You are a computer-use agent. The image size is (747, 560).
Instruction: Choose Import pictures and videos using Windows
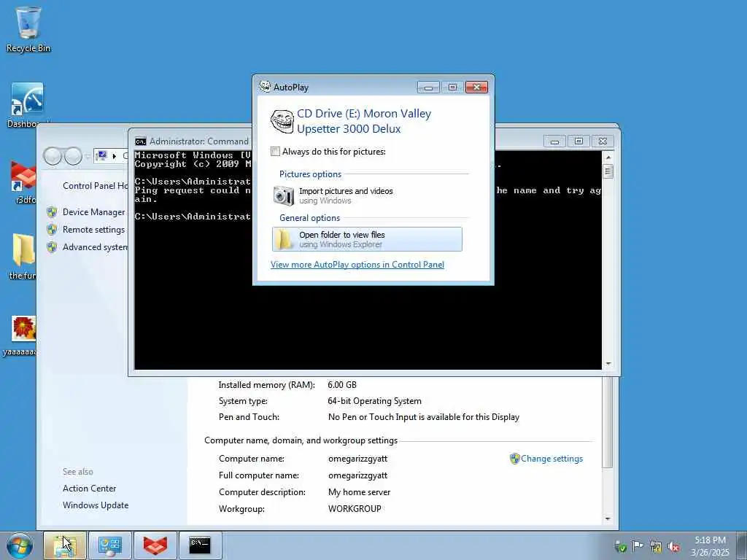[x=367, y=195]
